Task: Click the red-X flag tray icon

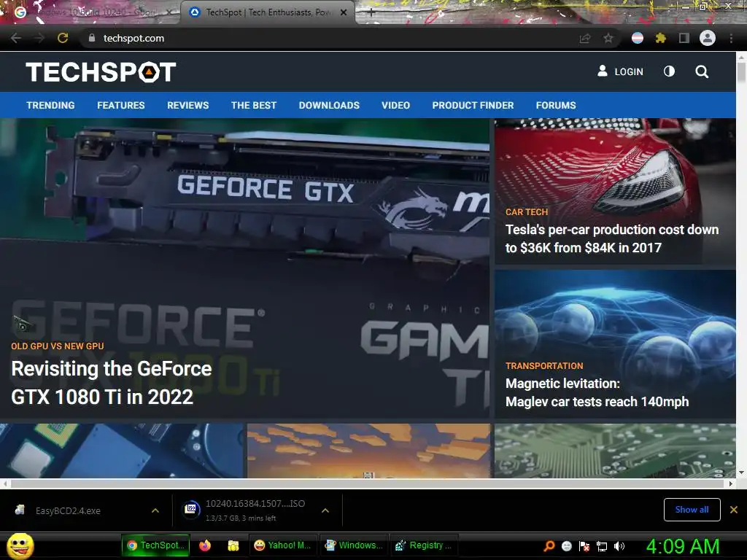Action: pos(584,546)
